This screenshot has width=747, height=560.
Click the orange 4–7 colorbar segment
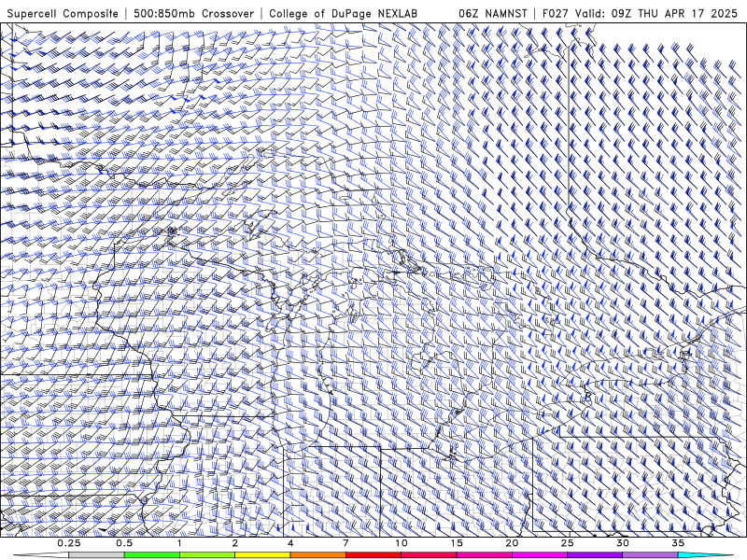(317, 555)
